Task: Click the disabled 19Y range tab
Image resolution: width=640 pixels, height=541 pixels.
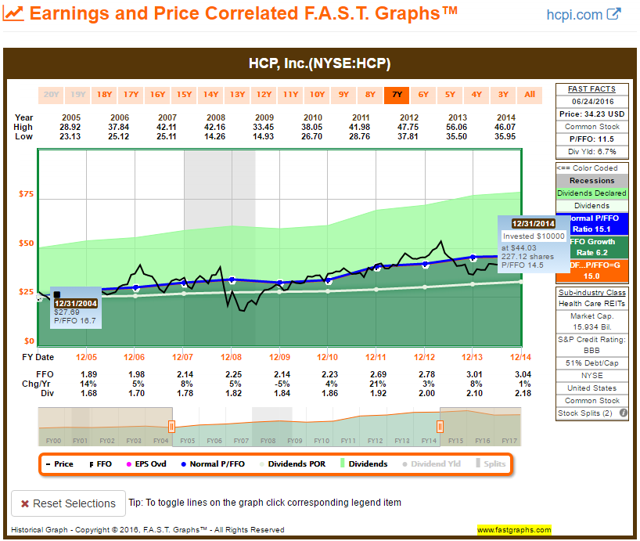Action: 78,95
